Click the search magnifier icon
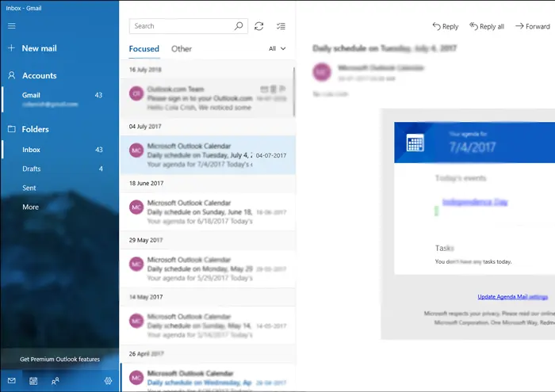 click(x=239, y=26)
